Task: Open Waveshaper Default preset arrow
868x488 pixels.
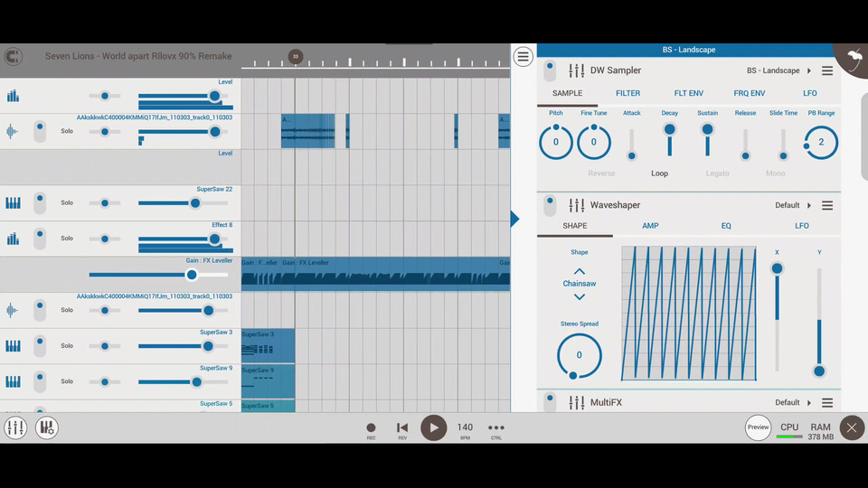Action: point(808,205)
